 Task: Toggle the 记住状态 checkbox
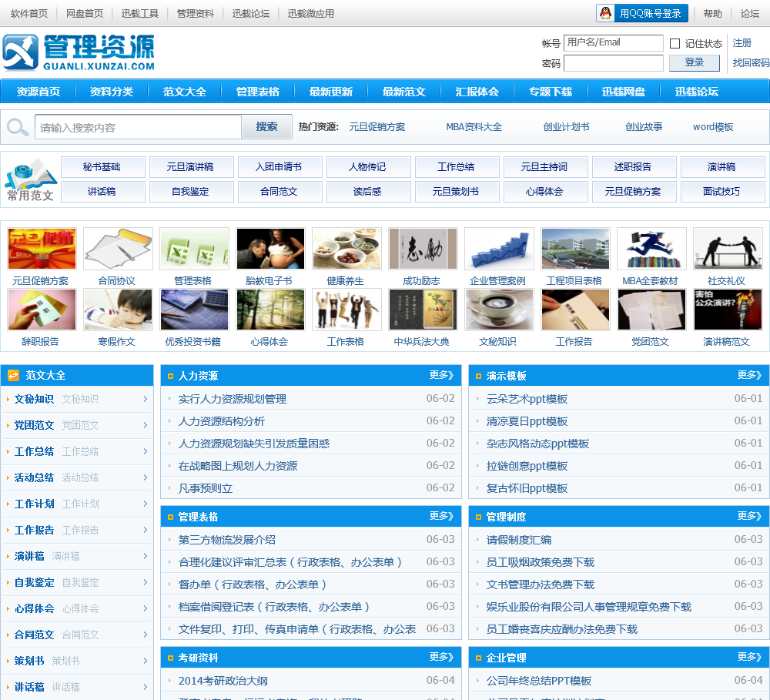click(x=675, y=44)
